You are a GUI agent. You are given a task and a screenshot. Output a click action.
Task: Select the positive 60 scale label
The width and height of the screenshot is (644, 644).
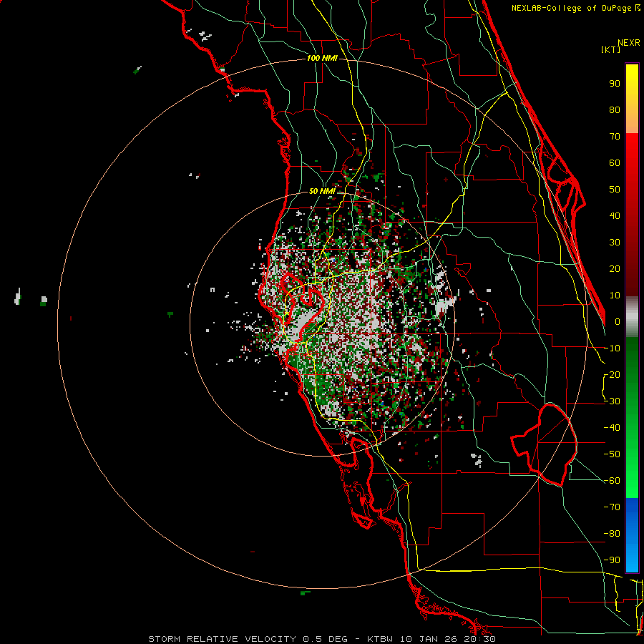point(615,162)
